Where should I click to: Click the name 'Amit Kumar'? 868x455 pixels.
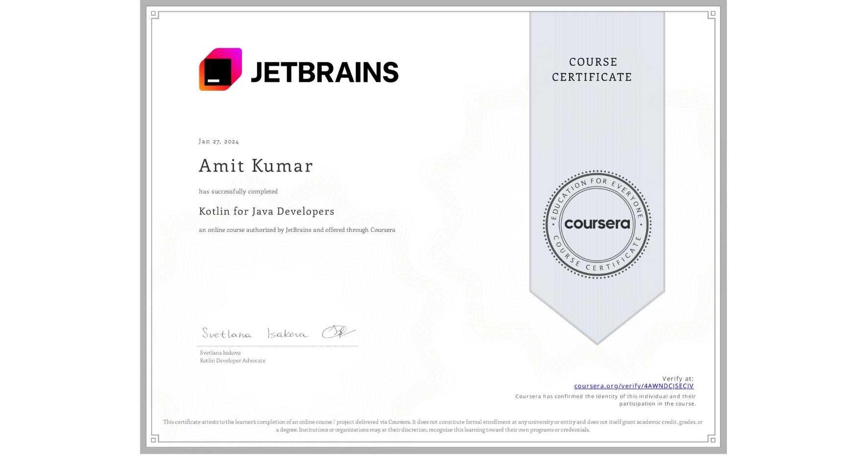(x=256, y=166)
